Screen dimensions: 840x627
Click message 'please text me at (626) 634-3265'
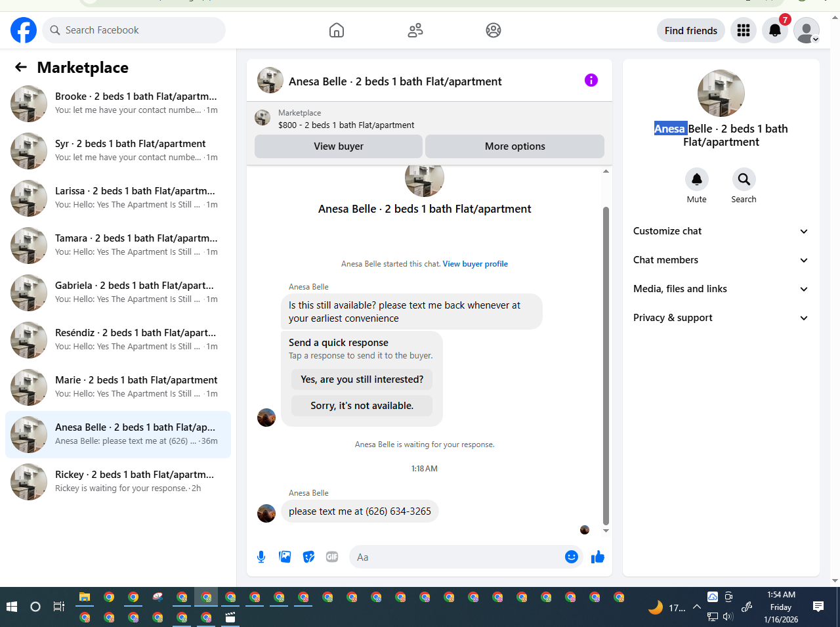pos(360,511)
